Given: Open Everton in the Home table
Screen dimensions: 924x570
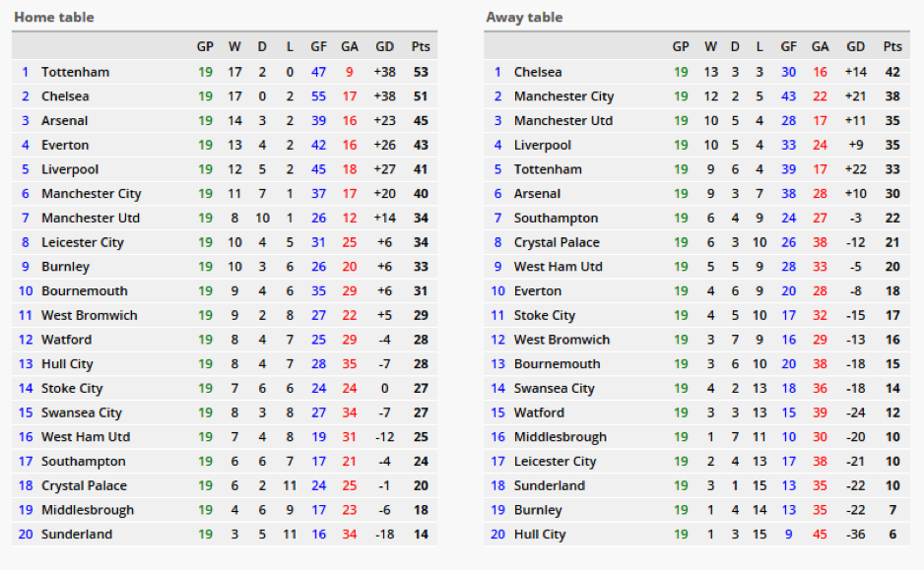Looking at the screenshot, I should tap(65, 145).
